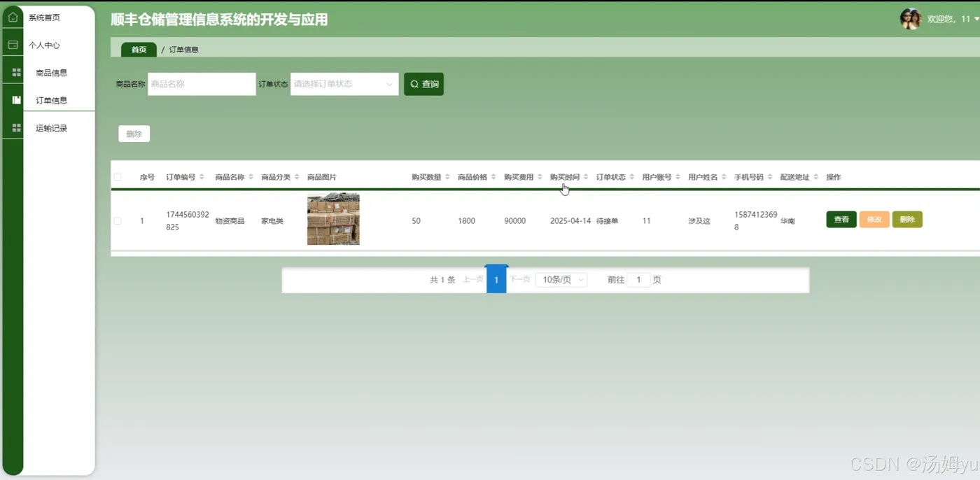Click the 物资商品 cell
Viewport: 980px width, 480px height.
(230, 221)
